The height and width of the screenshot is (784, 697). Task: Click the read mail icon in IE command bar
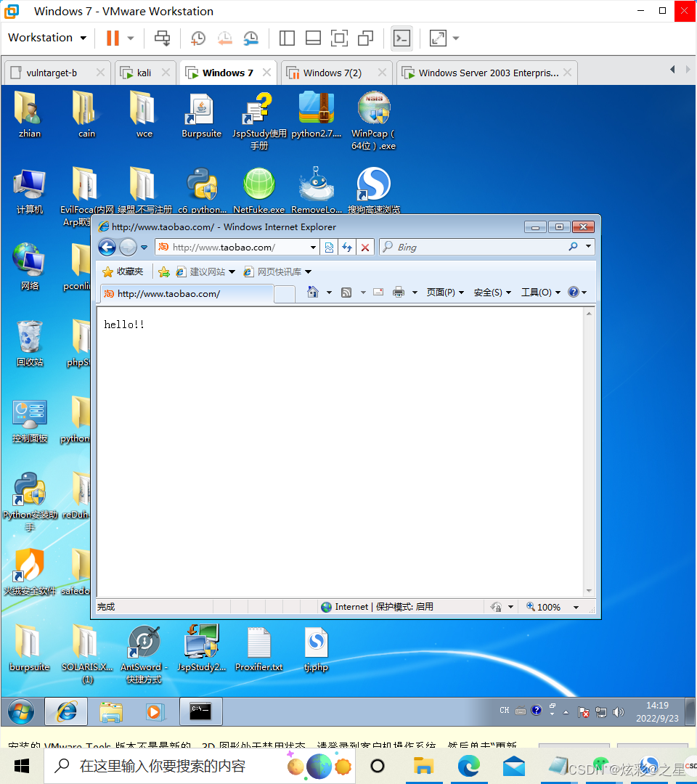click(378, 292)
